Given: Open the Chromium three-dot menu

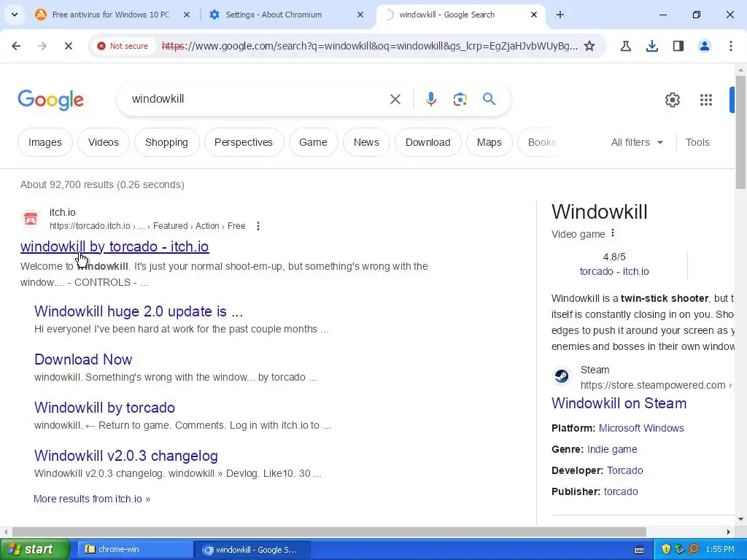Looking at the screenshot, I should pyautogui.click(x=730, y=46).
